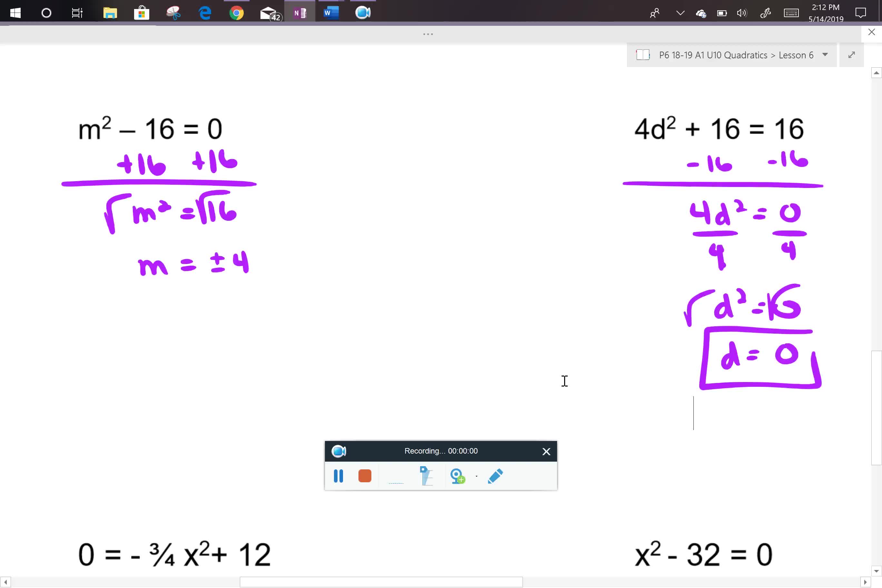Image resolution: width=882 pixels, height=588 pixels.
Task: Launch Google Chrome from the taskbar
Action: pos(236,13)
